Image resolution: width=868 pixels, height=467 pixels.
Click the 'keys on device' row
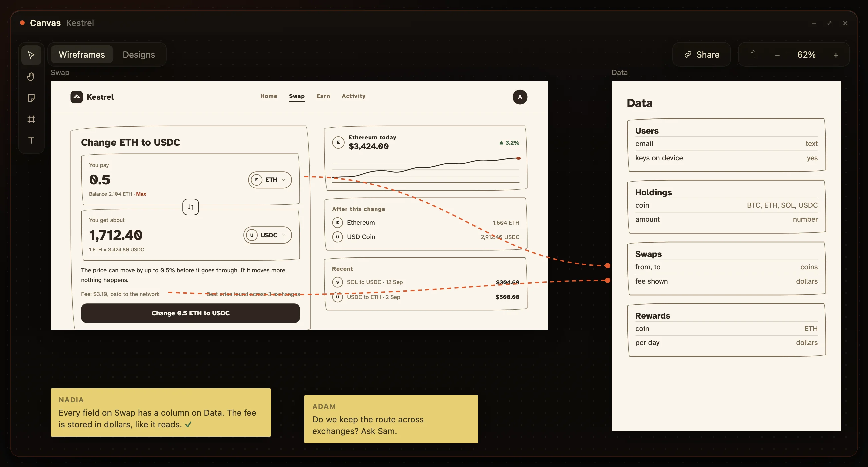[726, 158]
